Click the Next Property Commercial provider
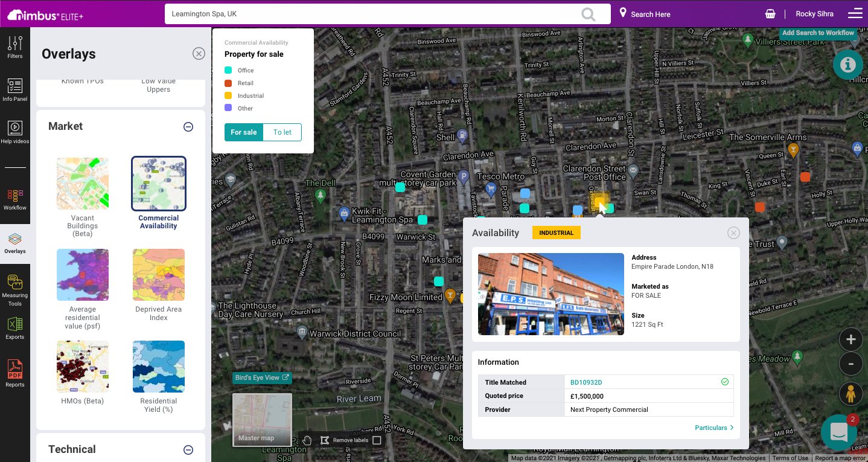This screenshot has width=868, height=462. click(x=609, y=409)
